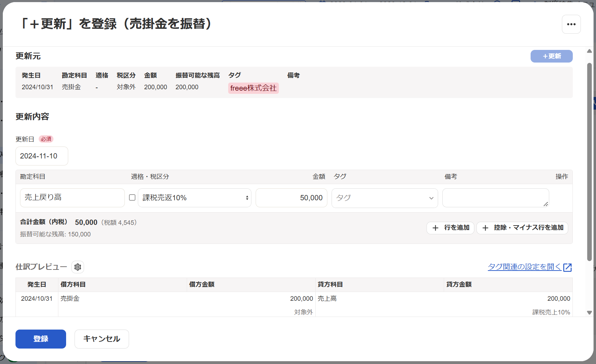Viewport: 596px width, 364px height.
Task: Focus the 更新日 date field 2024-11-10
Action: point(42,156)
